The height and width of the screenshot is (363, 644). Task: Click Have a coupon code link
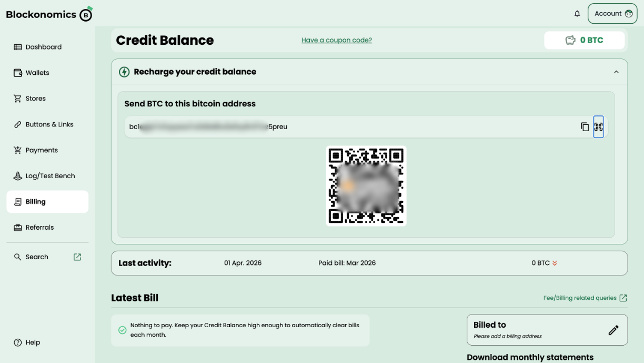tap(337, 40)
